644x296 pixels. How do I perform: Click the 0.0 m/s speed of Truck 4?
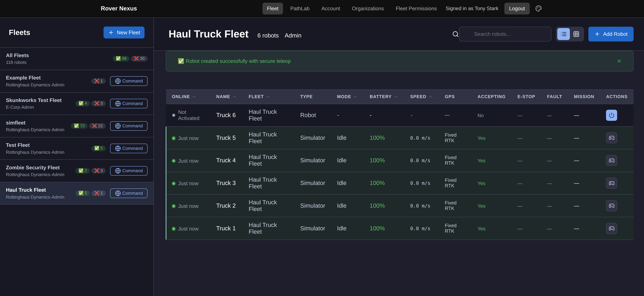click(x=420, y=160)
